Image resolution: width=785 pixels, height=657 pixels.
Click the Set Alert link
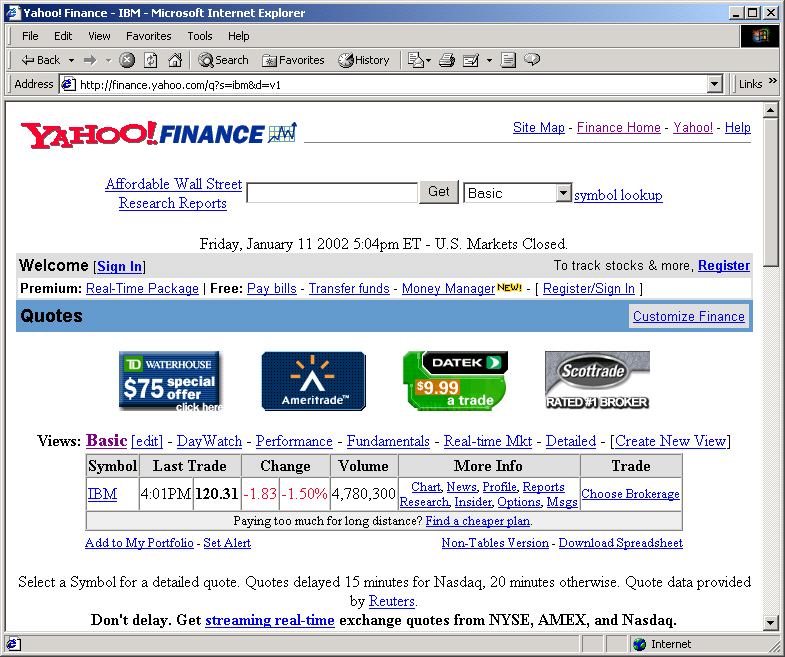tap(227, 543)
